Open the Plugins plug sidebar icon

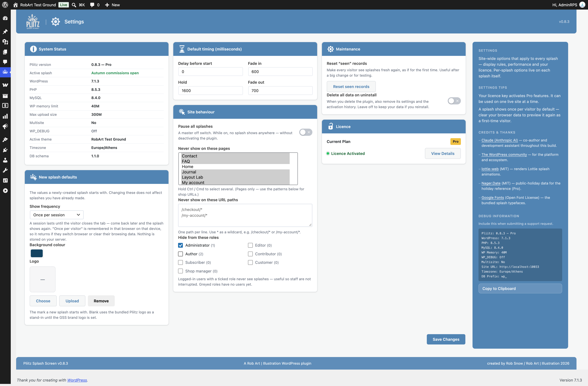coord(5,150)
